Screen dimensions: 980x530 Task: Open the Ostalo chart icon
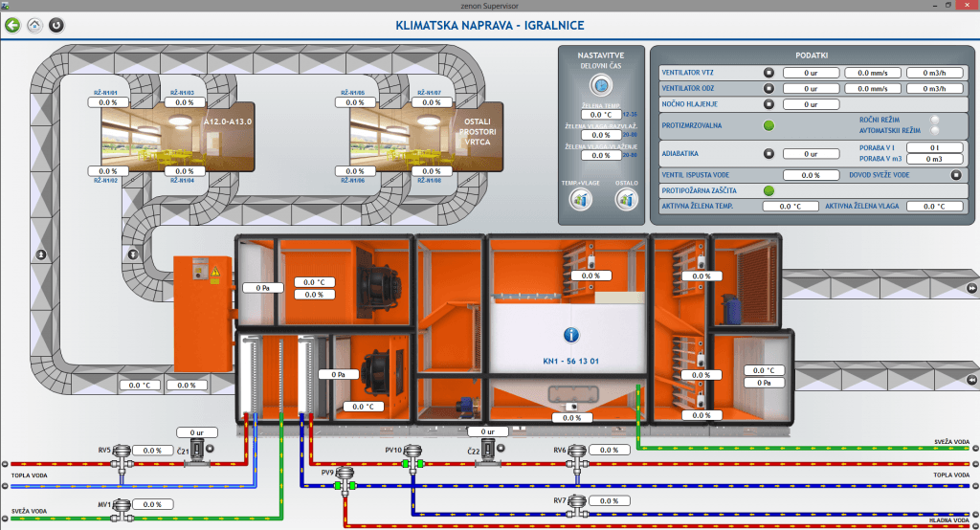tap(627, 199)
